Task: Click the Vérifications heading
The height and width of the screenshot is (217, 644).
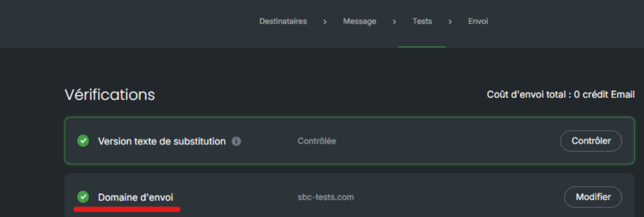Action: (110, 95)
